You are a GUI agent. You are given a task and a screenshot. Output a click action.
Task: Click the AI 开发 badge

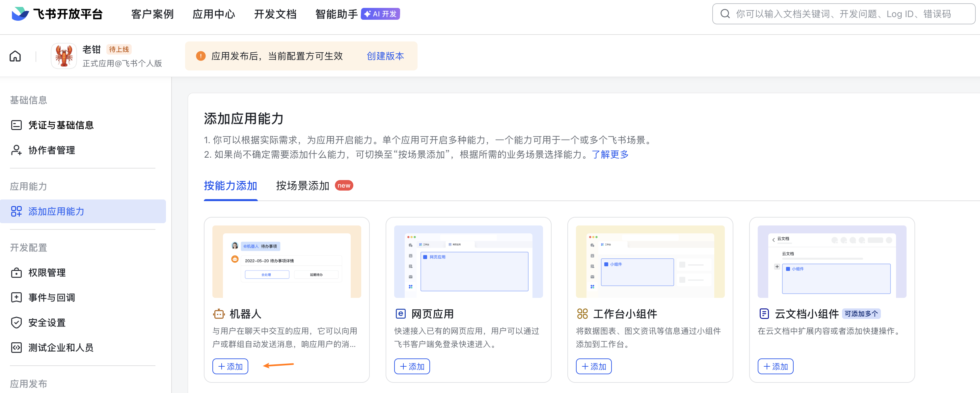click(x=380, y=14)
